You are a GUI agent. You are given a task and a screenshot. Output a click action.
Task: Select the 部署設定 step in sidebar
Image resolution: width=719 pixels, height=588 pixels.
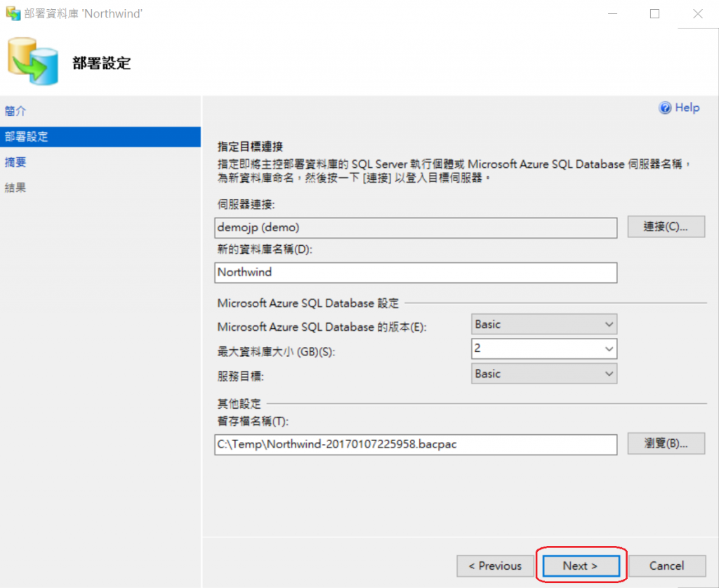[x=100, y=137]
